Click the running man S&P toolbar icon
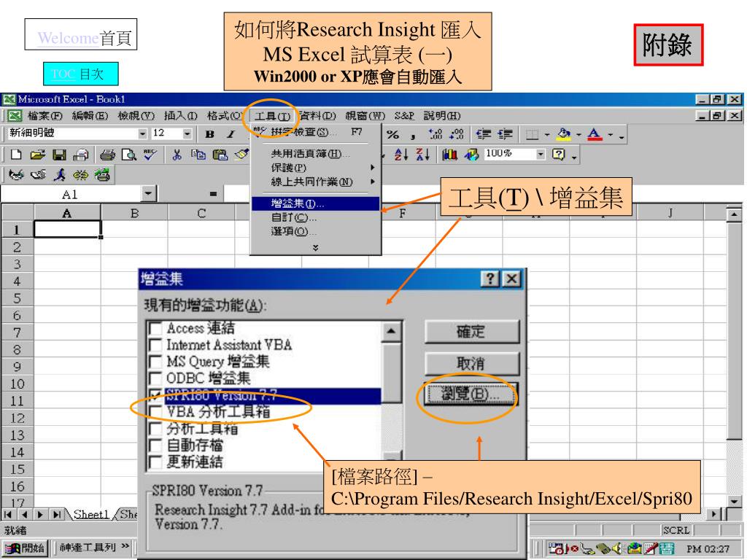 click(60, 175)
